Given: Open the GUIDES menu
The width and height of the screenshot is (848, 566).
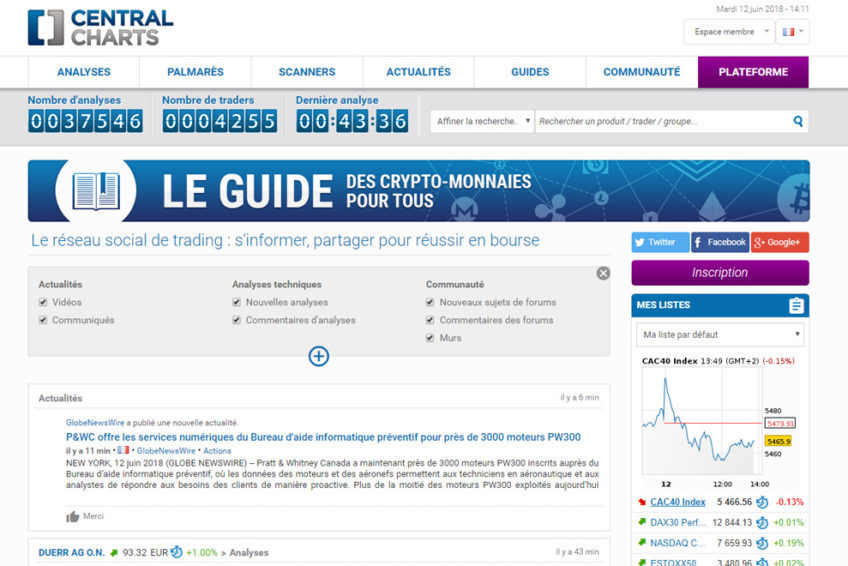Looking at the screenshot, I should (x=530, y=72).
